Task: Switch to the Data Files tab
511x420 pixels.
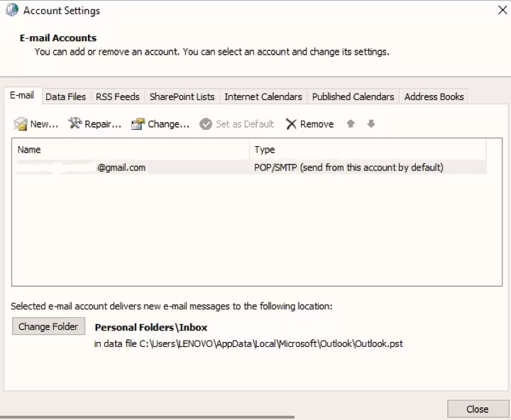Action: click(x=65, y=96)
